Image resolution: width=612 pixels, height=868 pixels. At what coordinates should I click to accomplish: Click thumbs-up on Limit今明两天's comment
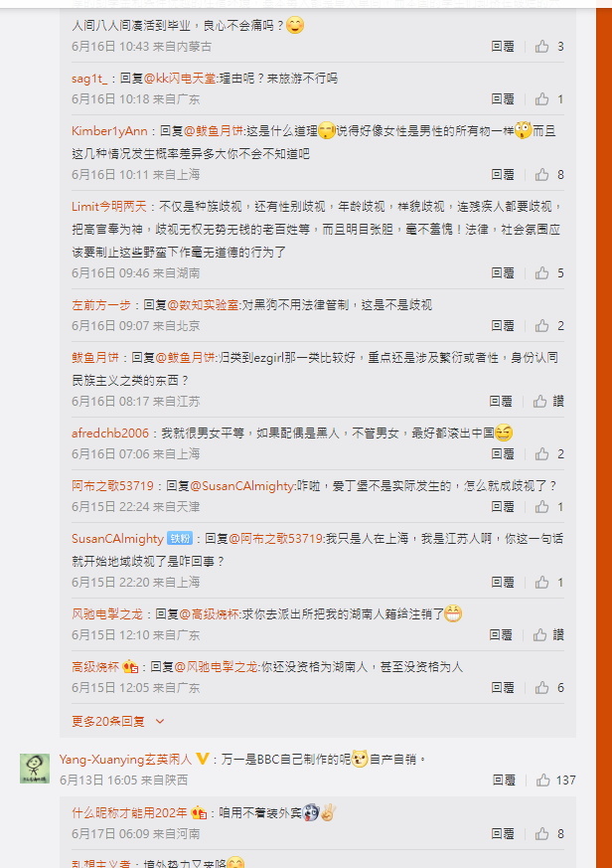click(x=541, y=272)
